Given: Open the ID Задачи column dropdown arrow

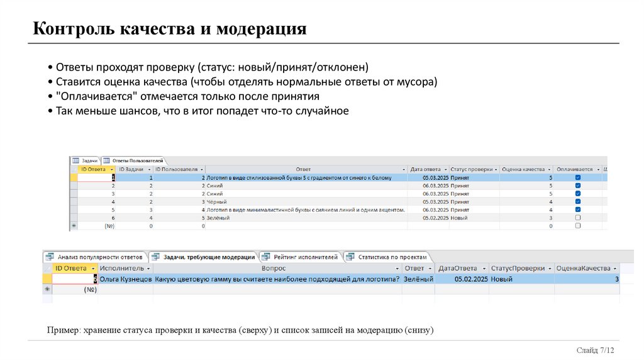Looking at the screenshot, I should (149, 170).
